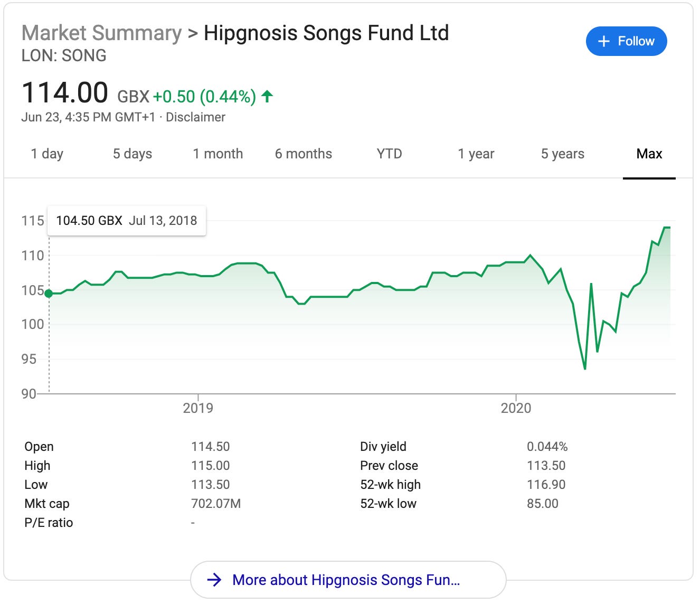The image size is (700, 604).
Task: Select the YTD tab
Action: [x=389, y=154]
